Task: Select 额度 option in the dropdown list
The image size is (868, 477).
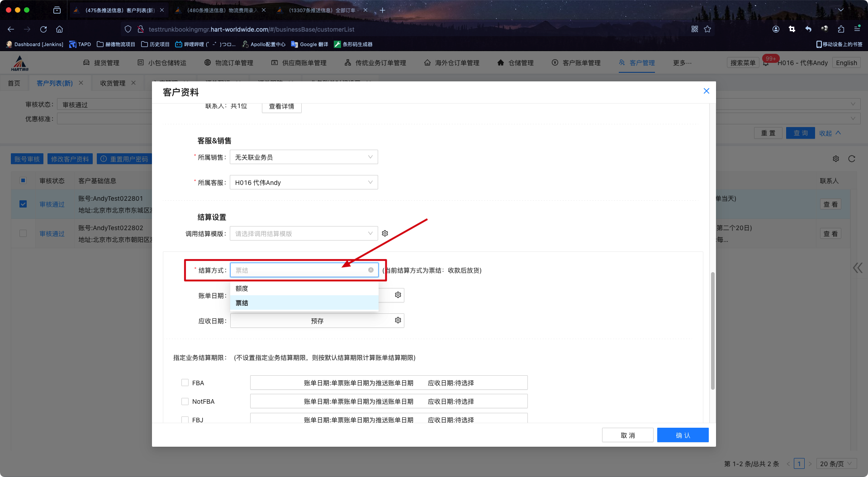Action: (242, 288)
